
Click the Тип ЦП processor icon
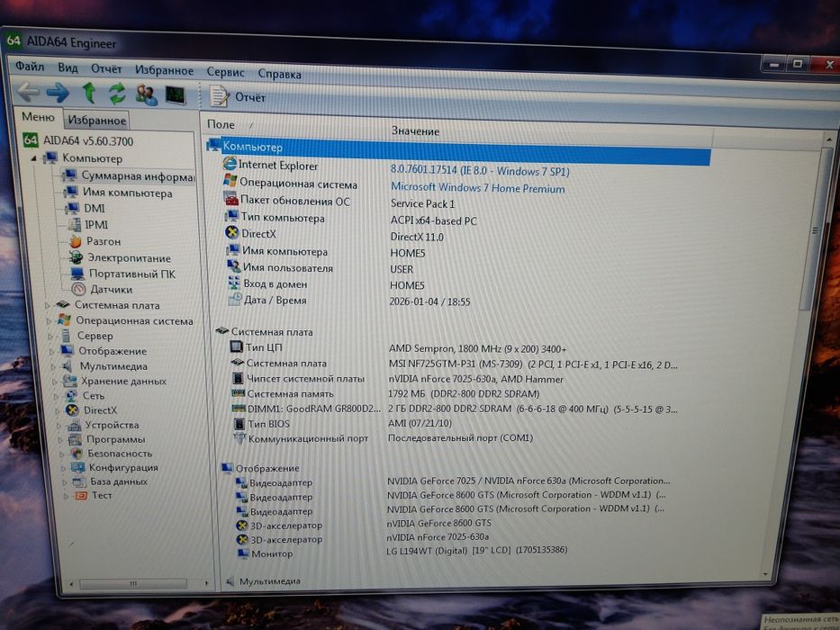click(x=236, y=346)
